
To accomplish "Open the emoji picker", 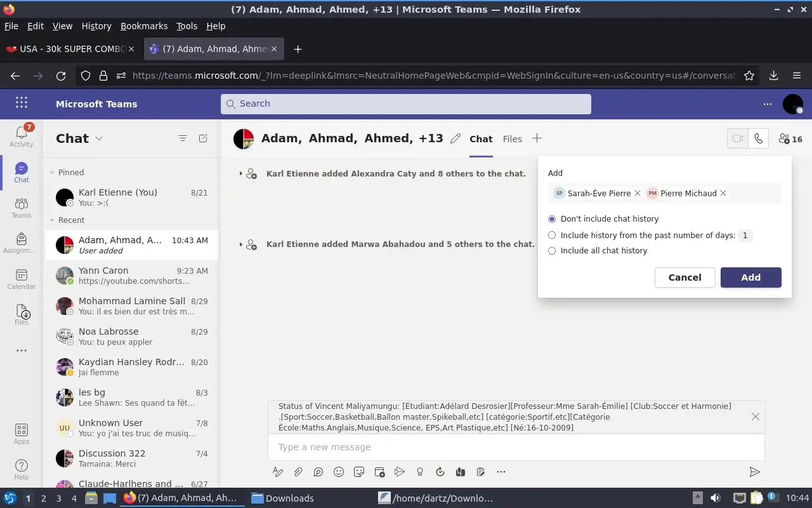I will 339,472.
